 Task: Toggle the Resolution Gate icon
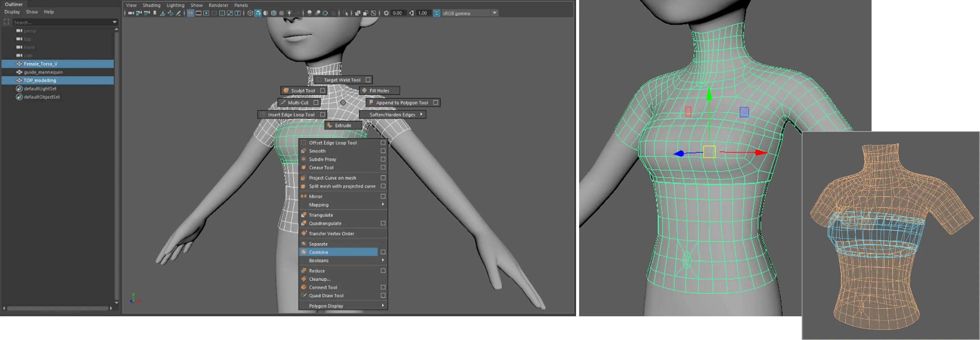(x=206, y=13)
